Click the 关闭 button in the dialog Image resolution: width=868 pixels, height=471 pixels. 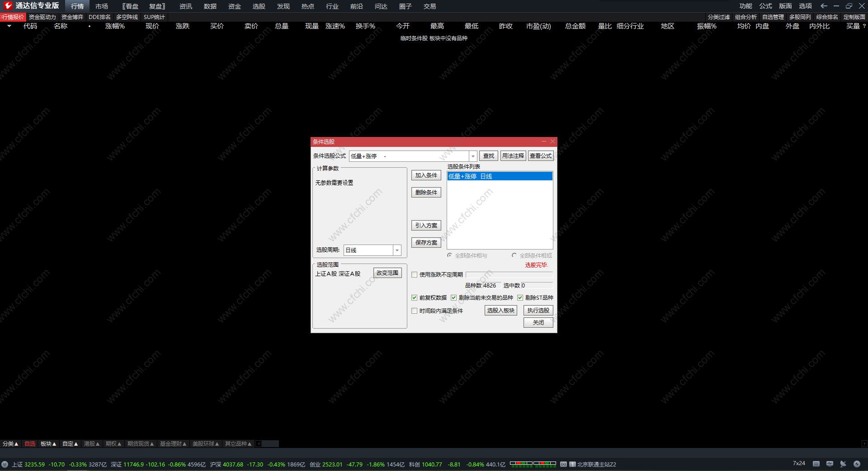tap(538, 323)
